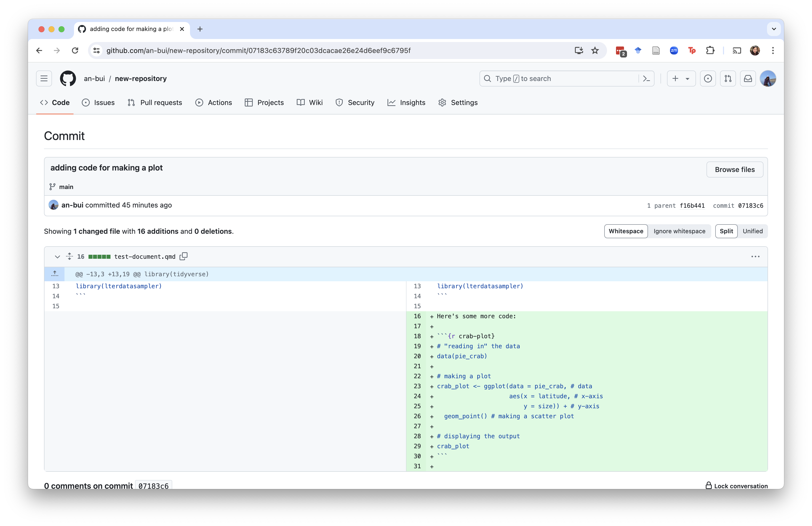Click the Browse files button

[734, 169]
